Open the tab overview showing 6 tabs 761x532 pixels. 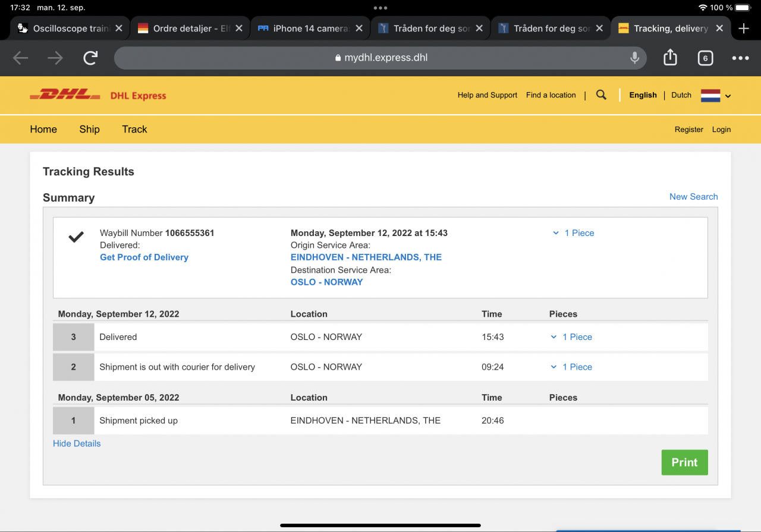[705, 58]
